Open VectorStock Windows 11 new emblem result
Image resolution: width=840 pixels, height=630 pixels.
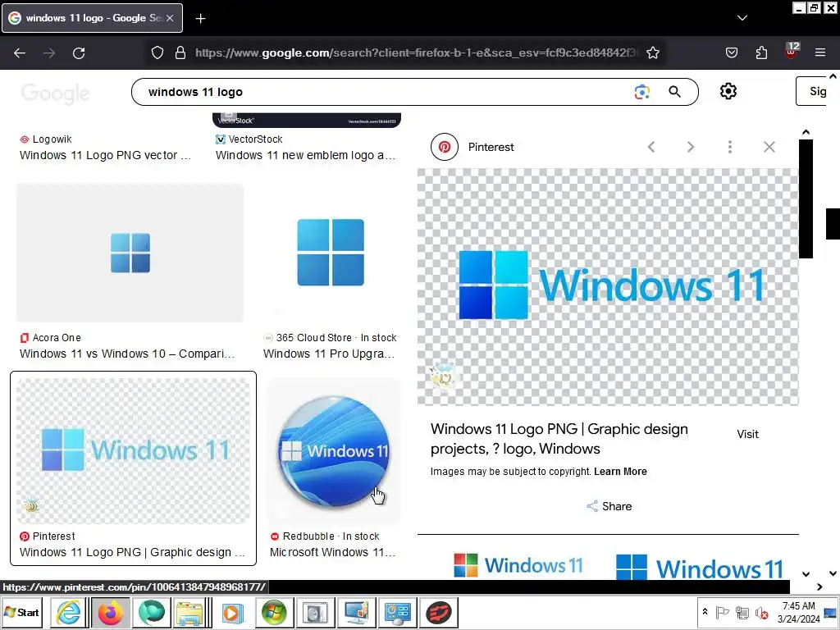pos(306,155)
